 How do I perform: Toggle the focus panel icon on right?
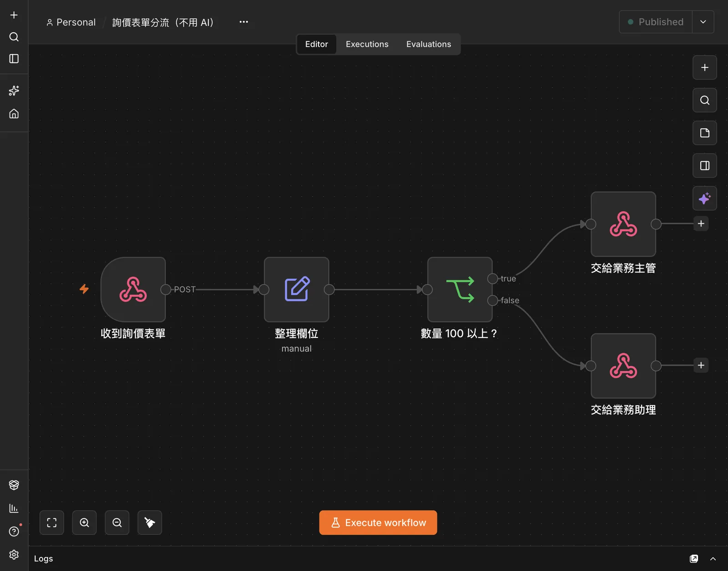tap(705, 166)
